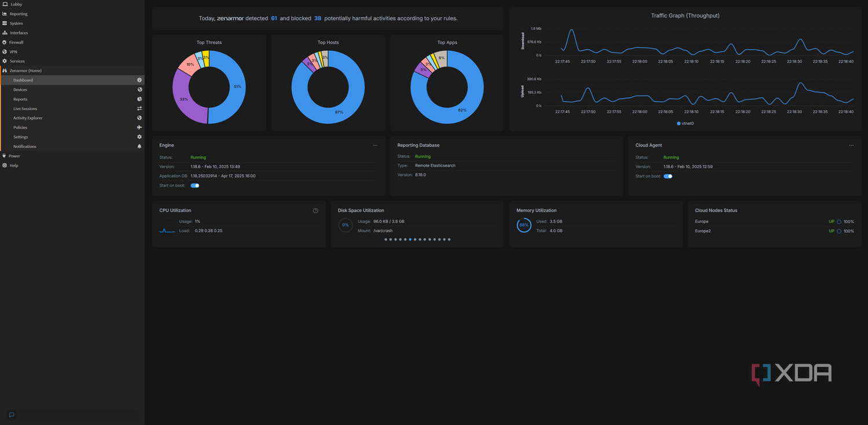Click the CPU Utilization help icon
The image size is (868, 425).
(315, 211)
